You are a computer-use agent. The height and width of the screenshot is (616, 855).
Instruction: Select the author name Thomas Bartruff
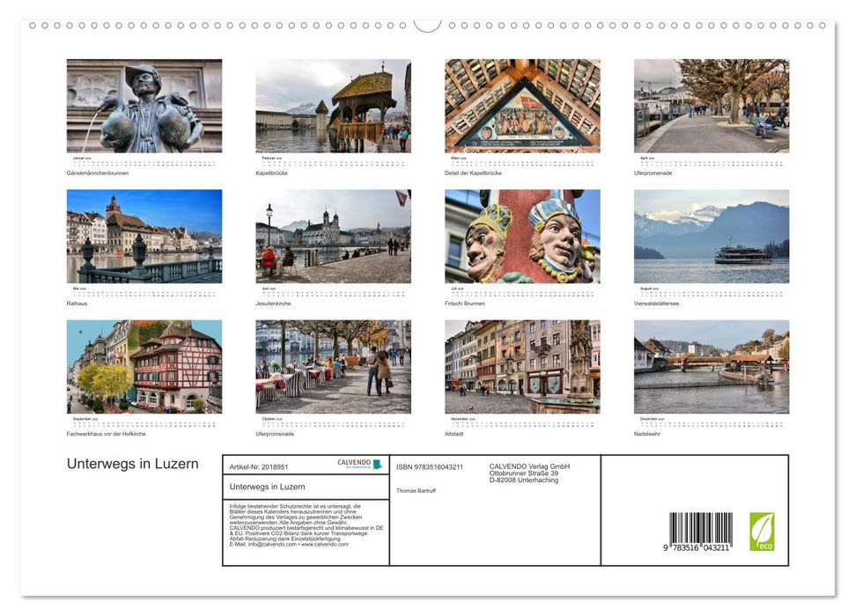tap(416, 491)
